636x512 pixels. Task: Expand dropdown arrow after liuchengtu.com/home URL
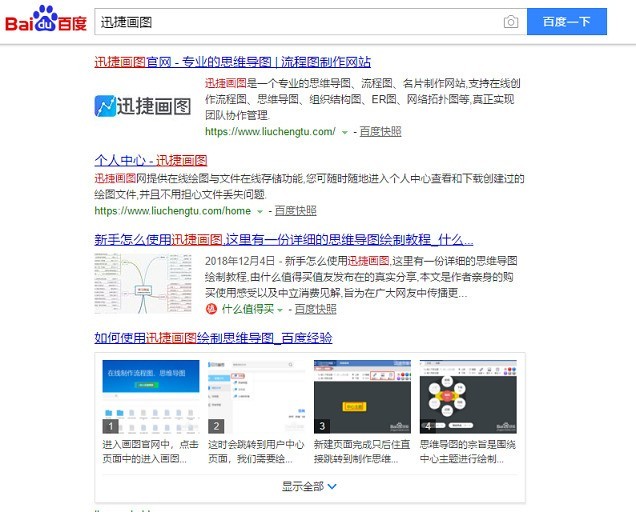260,211
